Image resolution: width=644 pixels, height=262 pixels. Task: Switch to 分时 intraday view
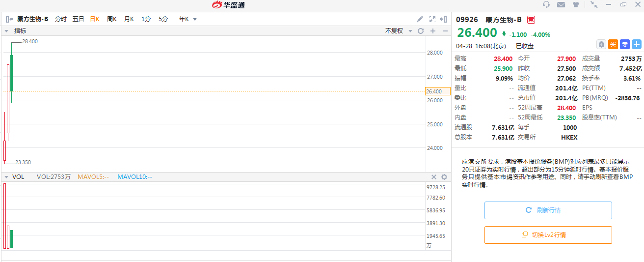pos(61,19)
